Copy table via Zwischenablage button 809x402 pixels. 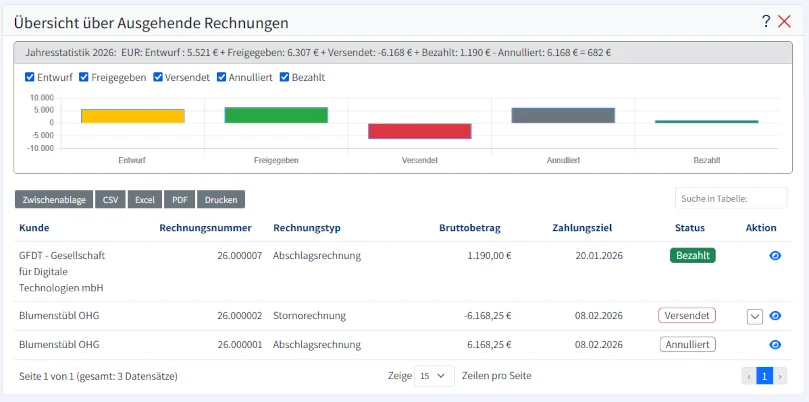coord(54,200)
